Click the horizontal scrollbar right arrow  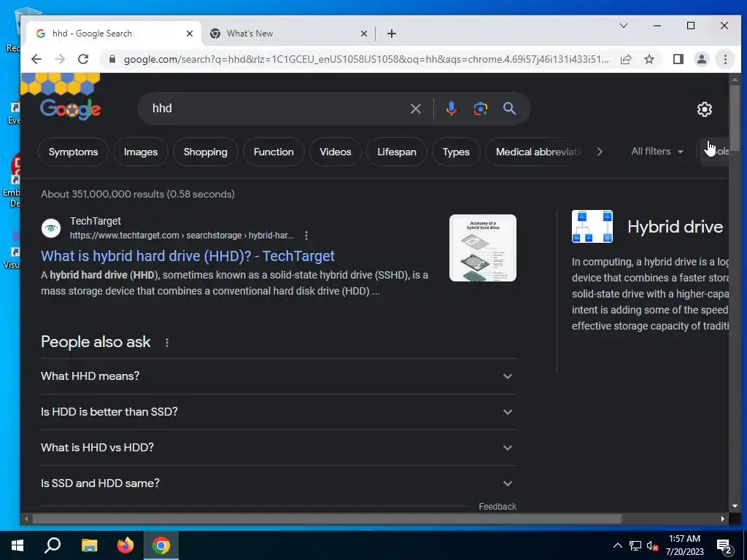coord(723,519)
